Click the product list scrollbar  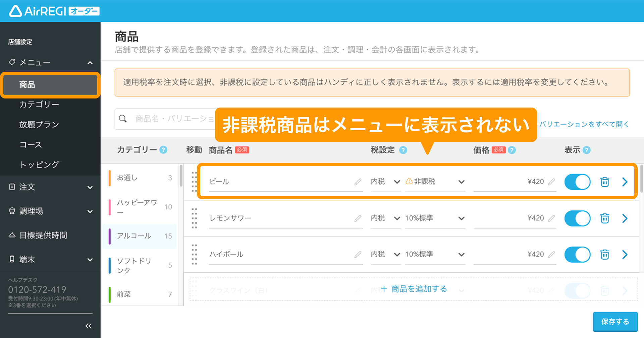click(642, 179)
